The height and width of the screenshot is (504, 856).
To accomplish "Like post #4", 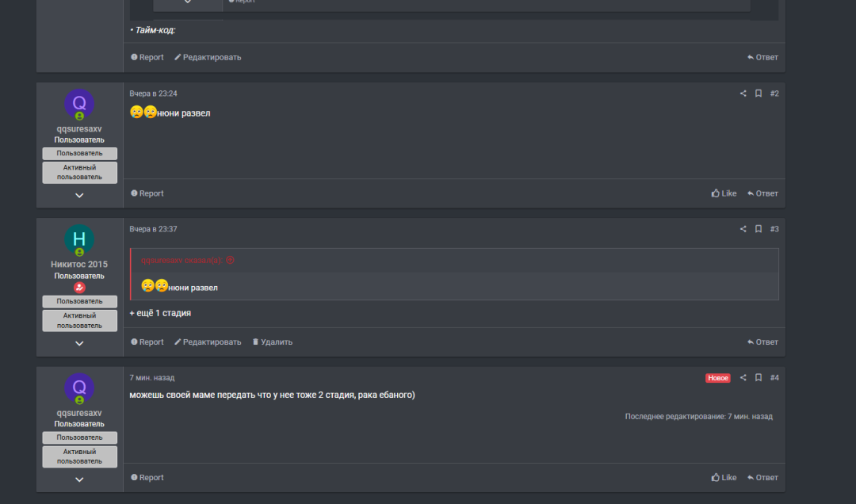I will [724, 478].
